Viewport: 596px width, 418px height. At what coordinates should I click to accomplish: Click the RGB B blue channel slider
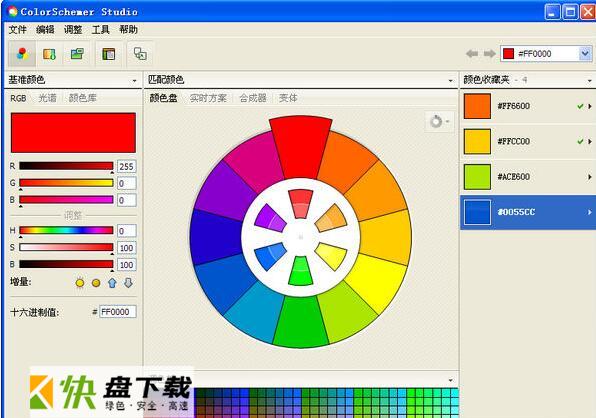pyautogui.click(x=66, y=200)
